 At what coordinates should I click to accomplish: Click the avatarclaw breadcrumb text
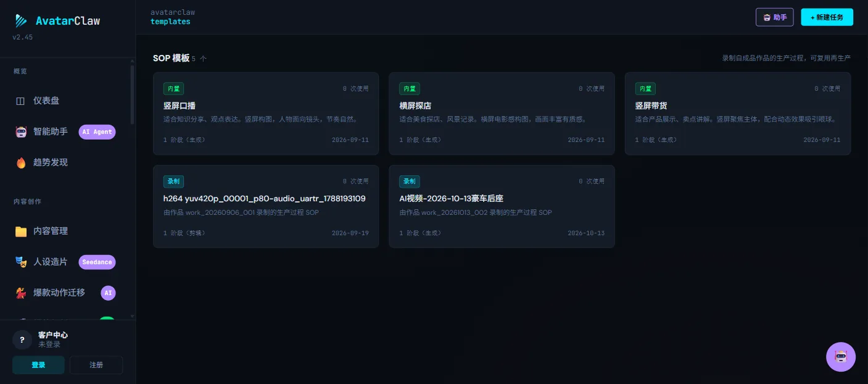tap(173, 12)
